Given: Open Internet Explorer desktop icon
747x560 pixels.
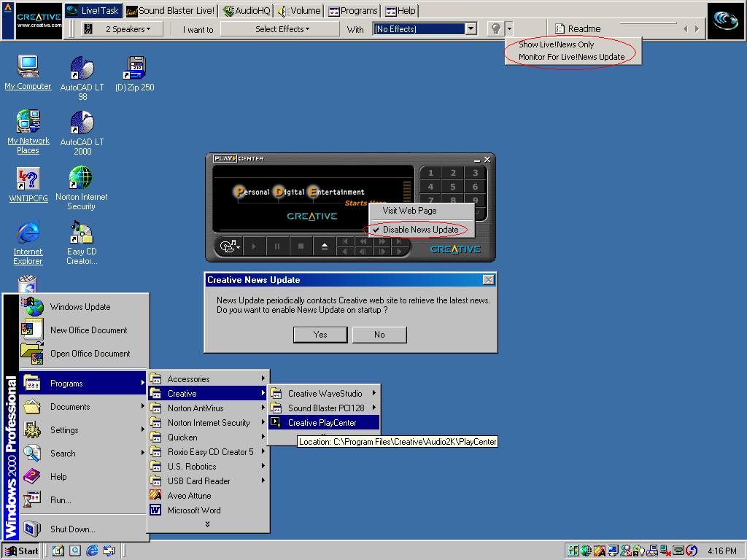Looking at the screenshot, I should point(28,242).
